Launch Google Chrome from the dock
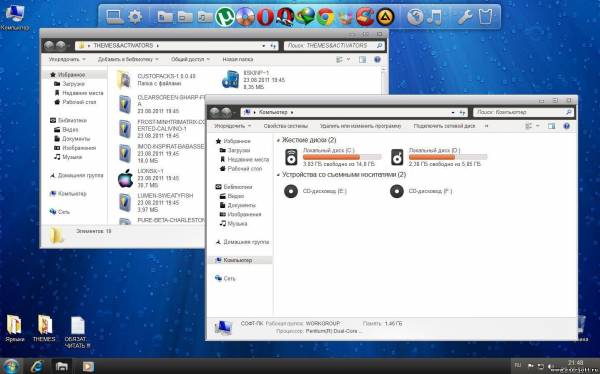This screenshot has height=374, width=600. pyautogui.click(x=325, y=17)
